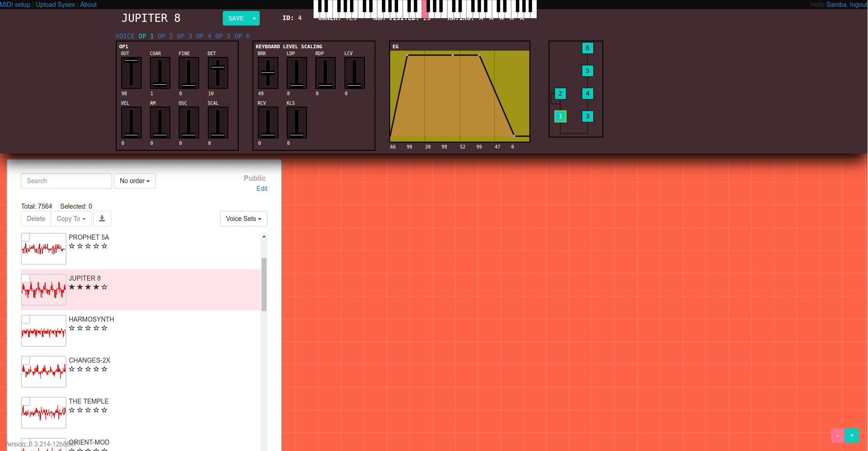Select operator 1 box in algorithm diagram
The width and height of the screenshot is (868, 451).
tap(560, 116)
